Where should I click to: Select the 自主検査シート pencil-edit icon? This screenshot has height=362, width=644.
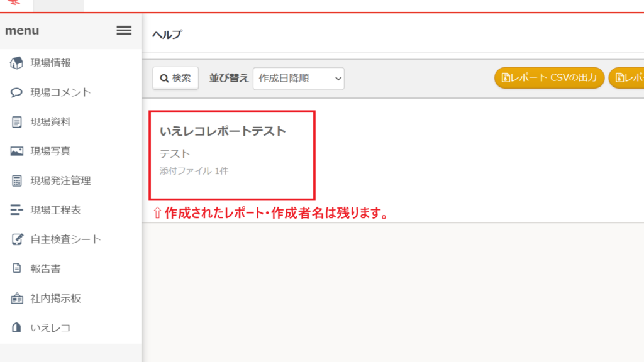[17, 239]
